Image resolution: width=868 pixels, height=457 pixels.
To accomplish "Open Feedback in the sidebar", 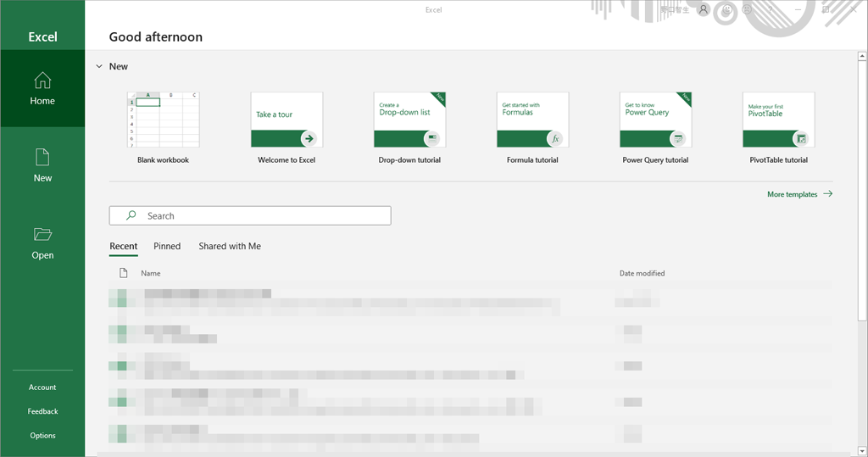I will pyautogui.click(x=42, y=411).
